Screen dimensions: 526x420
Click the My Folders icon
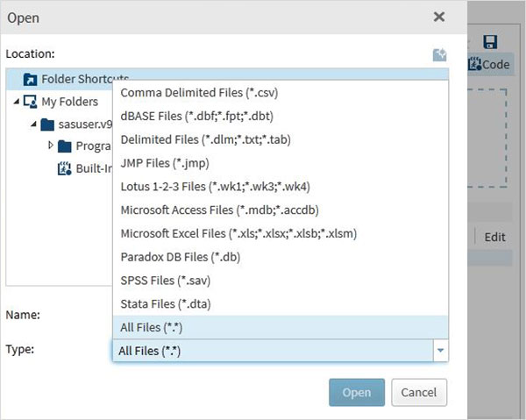[x=30, y=102]
